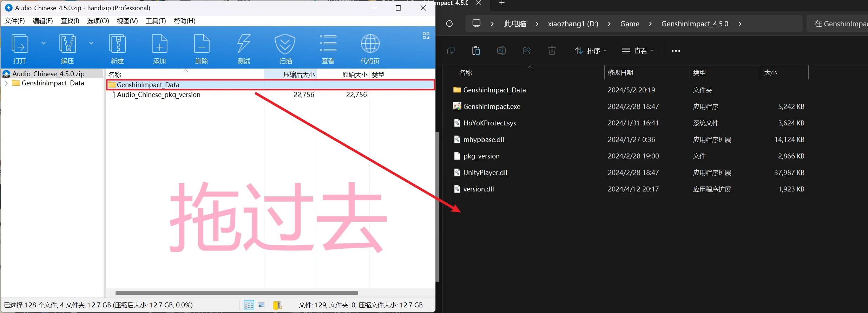868x313 pixels.
Task: Expand the GenshinImpact_Data tree node
Action: [x=6, y=83]
